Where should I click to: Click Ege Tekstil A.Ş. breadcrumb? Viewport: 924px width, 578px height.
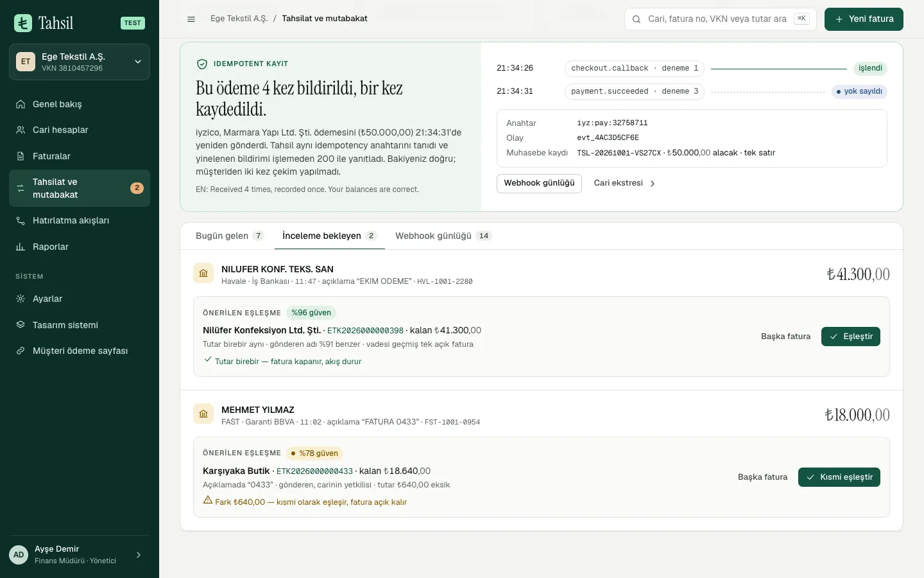[239, 19]
